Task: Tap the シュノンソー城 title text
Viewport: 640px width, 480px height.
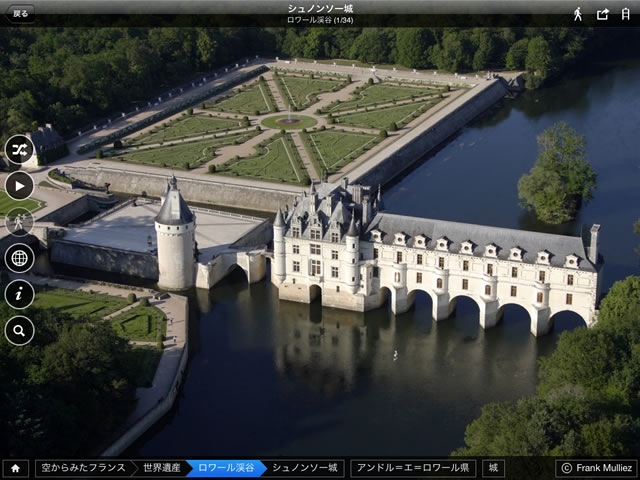Action: click(320, 9)
